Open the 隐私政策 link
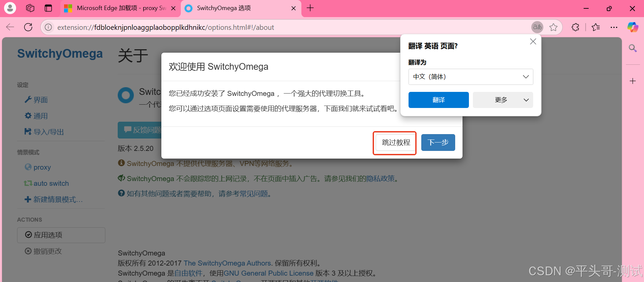Viewport: 644px width, 282px height. click(380, 179)
